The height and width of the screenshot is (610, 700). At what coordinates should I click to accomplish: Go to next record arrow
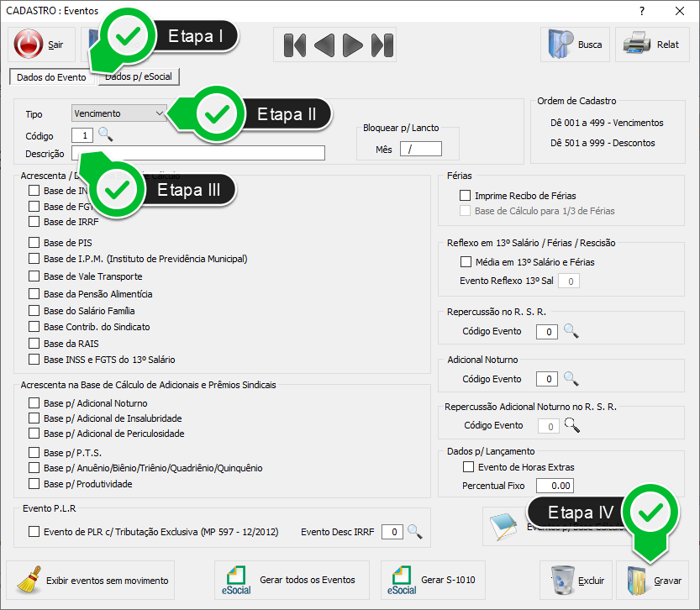pyautogui.click(x=353, y=45)
